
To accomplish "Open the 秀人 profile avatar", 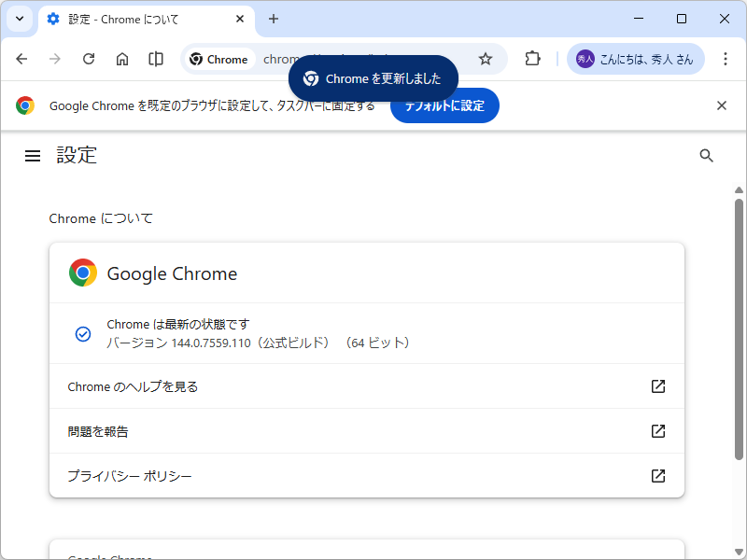I will (585, 58).
